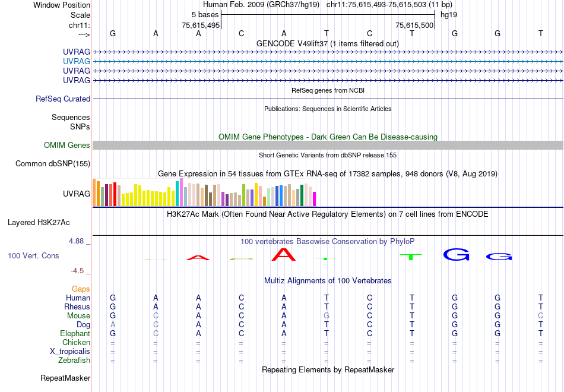Select the 'Zebrafish' alignment row label
Screen dimensions: 564x392
point(74,360)
